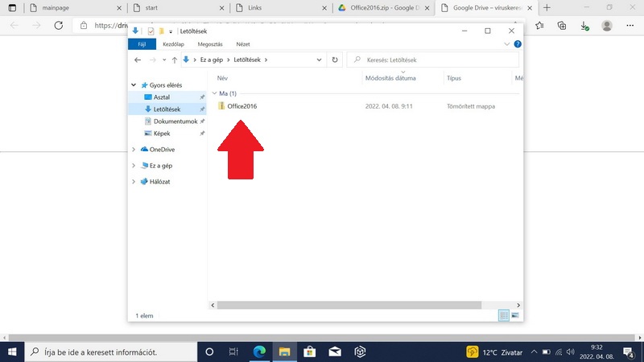644x362 pixels.
Task: Open Microsoft Store from taskbar
Action: [310, 352]
